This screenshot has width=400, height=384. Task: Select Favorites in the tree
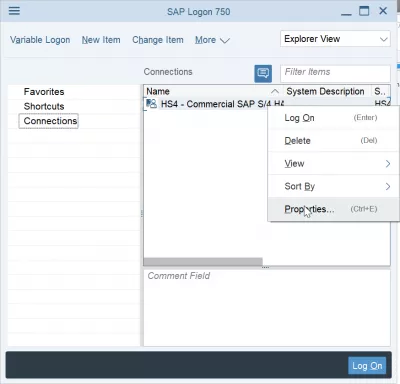click(x=44, y=92)
